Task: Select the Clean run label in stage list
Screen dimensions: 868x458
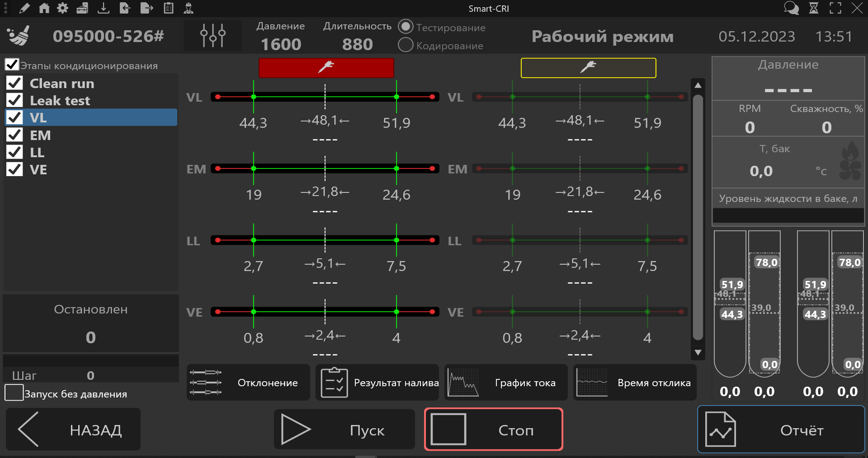Action: [x=62, y=84]
